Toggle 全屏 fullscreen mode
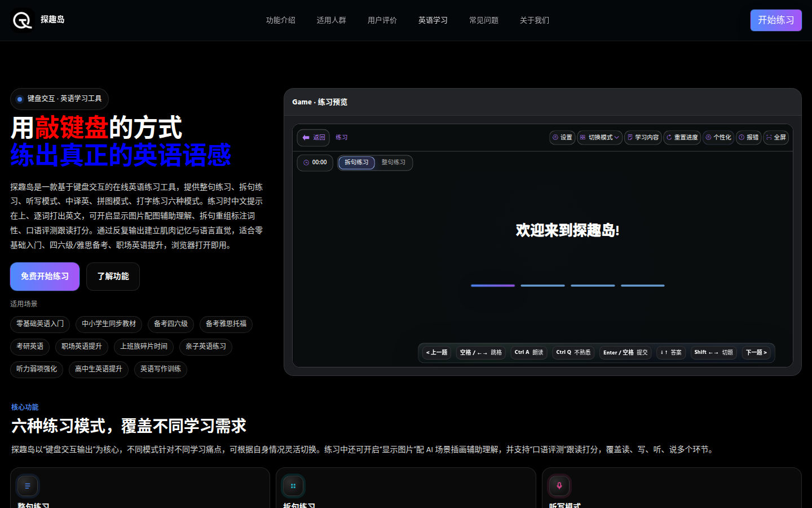 pyautogui.click(x=776, y=138)
